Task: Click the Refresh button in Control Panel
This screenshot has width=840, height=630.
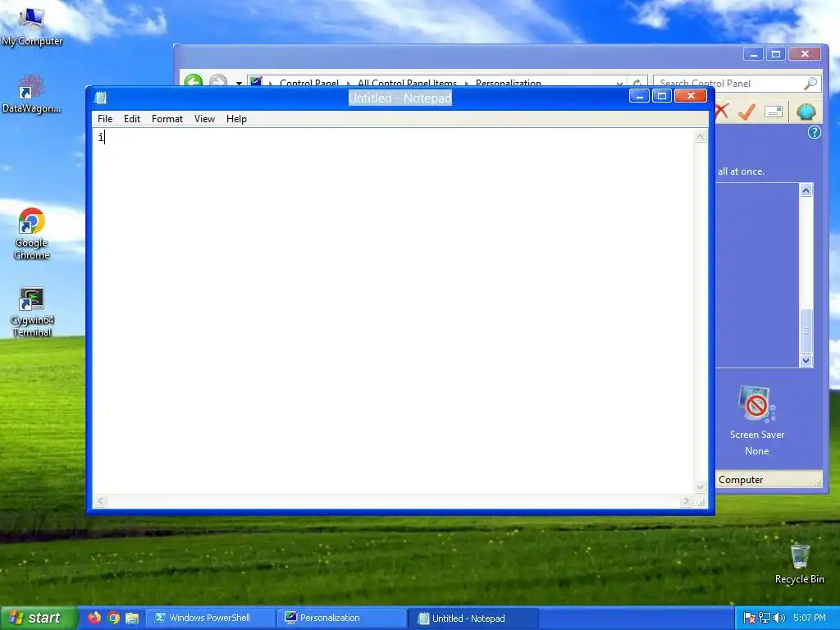Action: [637, 83]
